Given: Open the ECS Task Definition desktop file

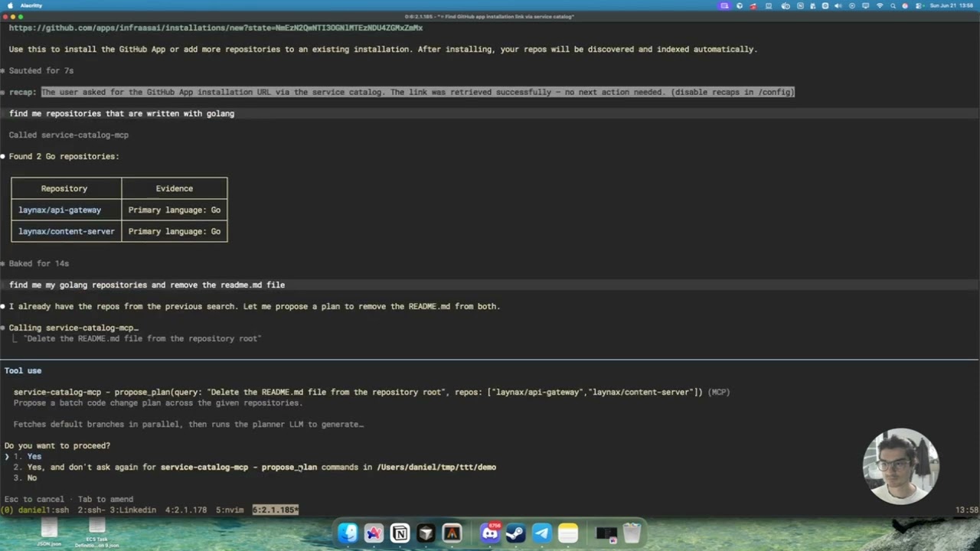Looking at the screenshot, I should (96, 533).
